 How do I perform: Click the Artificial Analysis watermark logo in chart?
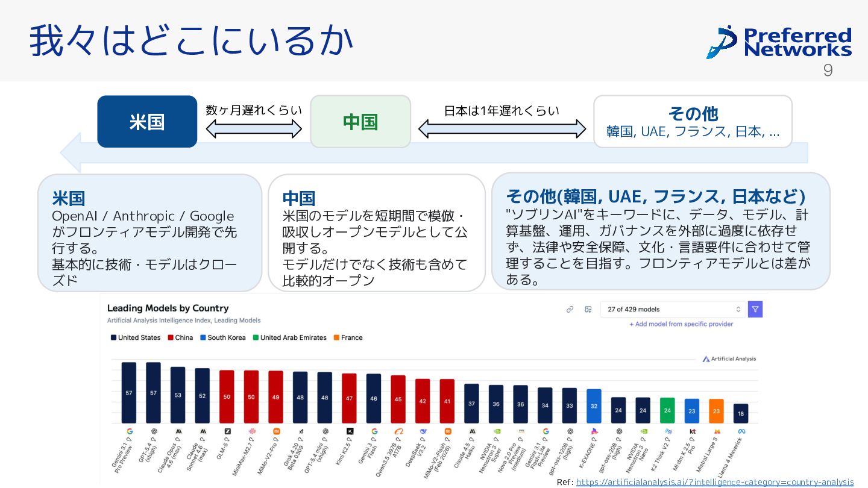point(729,358)
